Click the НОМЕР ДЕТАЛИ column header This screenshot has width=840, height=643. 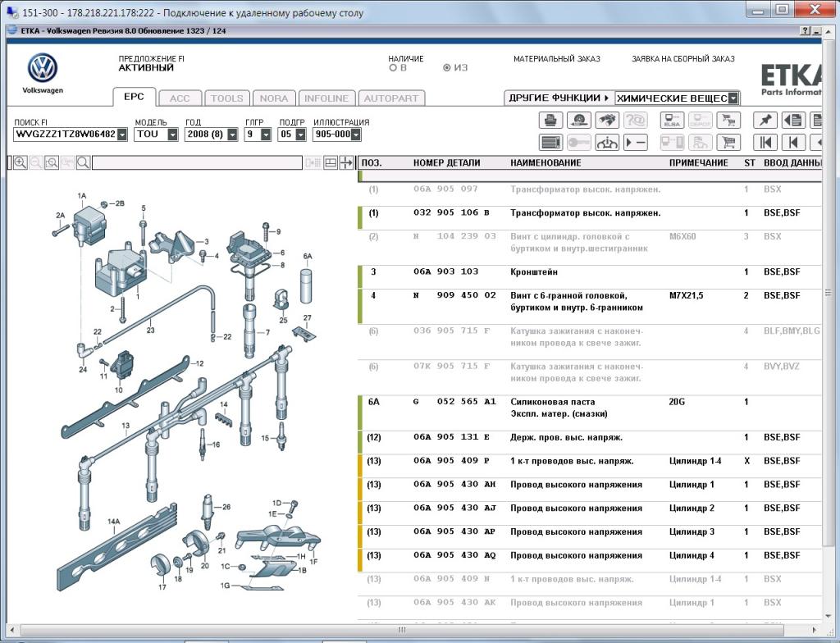446,163
